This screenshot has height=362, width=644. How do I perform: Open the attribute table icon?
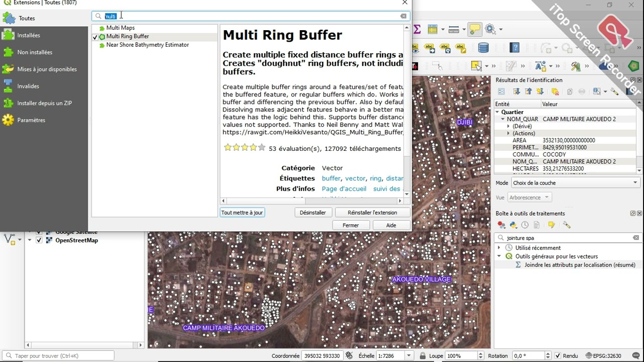432,30
